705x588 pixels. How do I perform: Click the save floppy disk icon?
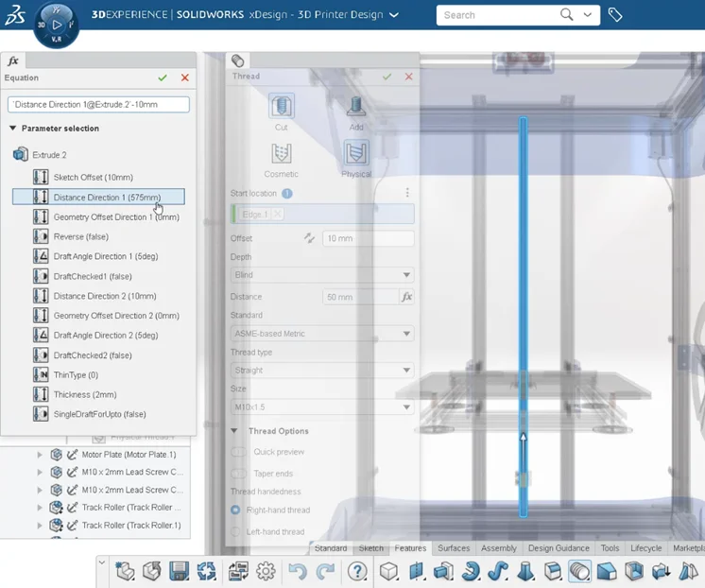point(179,571)
